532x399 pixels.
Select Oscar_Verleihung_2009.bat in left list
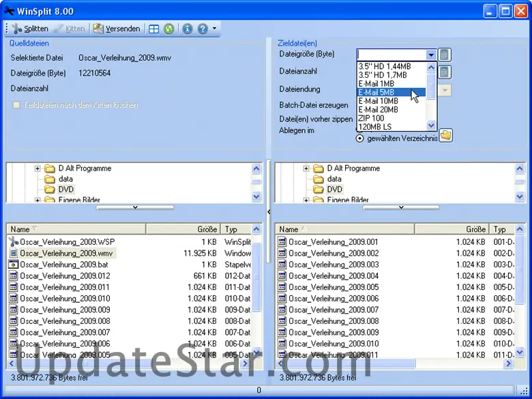(64, 265)
